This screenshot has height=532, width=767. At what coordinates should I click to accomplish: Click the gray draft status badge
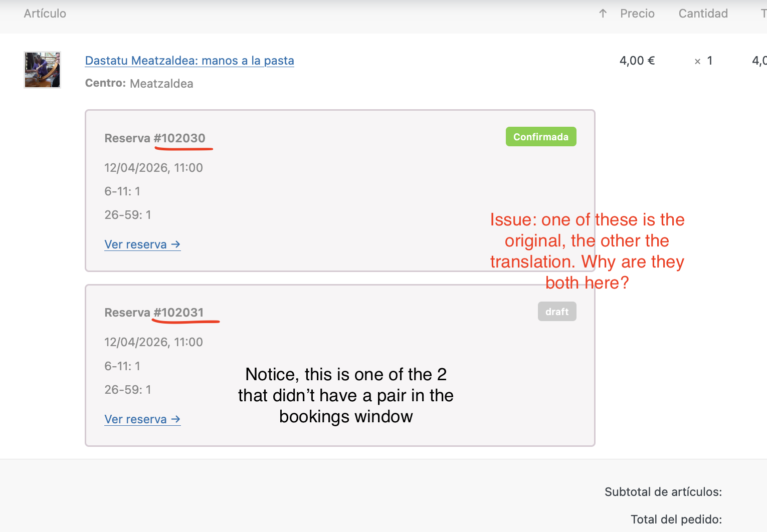(x=557, y=312)
